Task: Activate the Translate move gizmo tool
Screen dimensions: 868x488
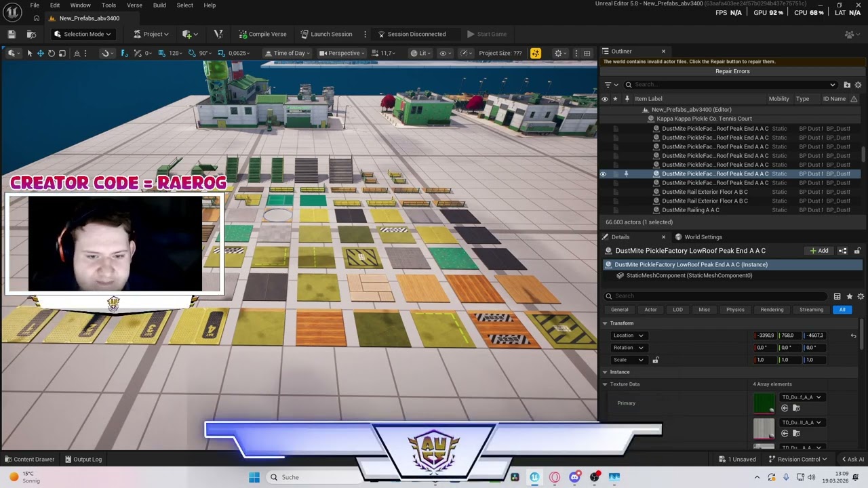Action: coord(41,53)
